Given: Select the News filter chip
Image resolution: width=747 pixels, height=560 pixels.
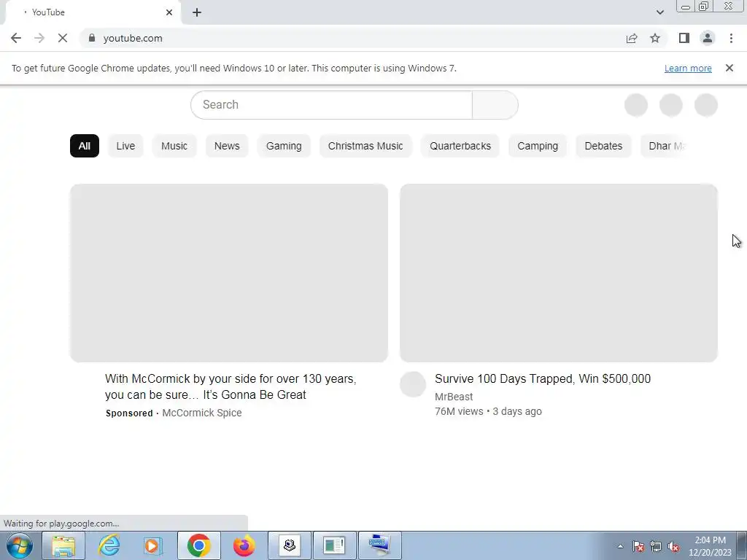Looking at the screenshot, I should (227, 146).
